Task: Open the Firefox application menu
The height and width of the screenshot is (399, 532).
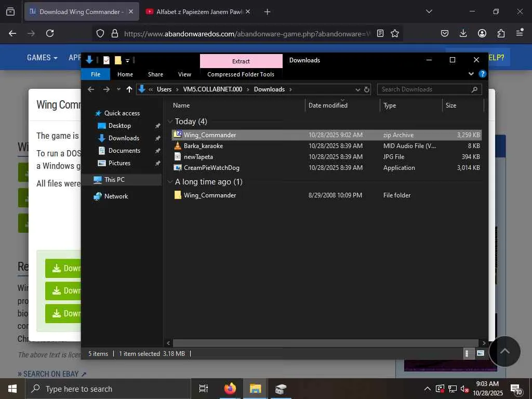Action: tap(520, 33)
